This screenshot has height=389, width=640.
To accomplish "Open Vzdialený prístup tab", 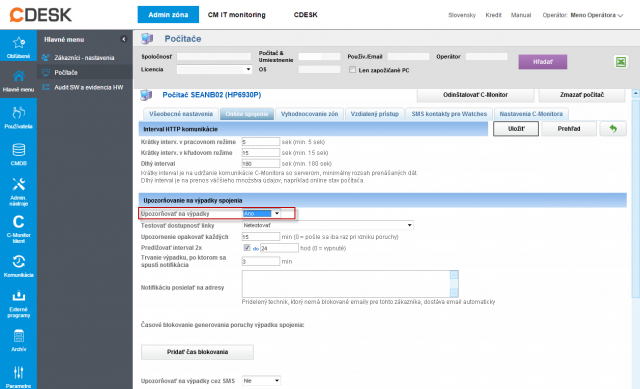I will tap(375, 114).
